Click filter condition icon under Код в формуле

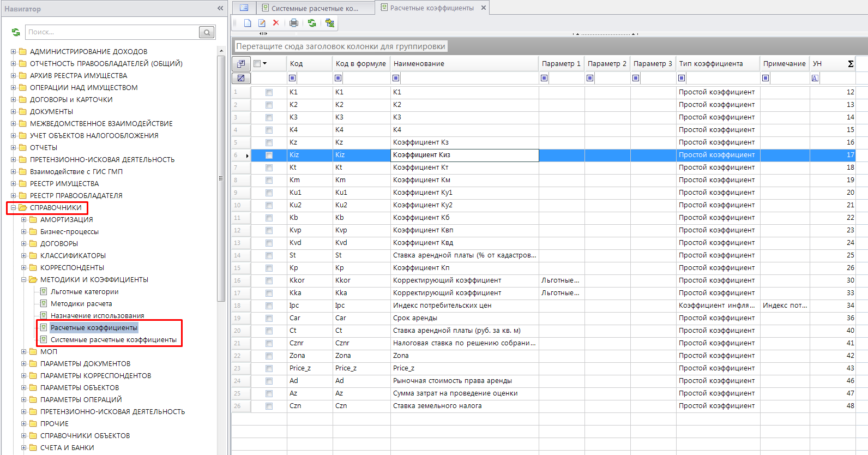click(x=338, y=78)
